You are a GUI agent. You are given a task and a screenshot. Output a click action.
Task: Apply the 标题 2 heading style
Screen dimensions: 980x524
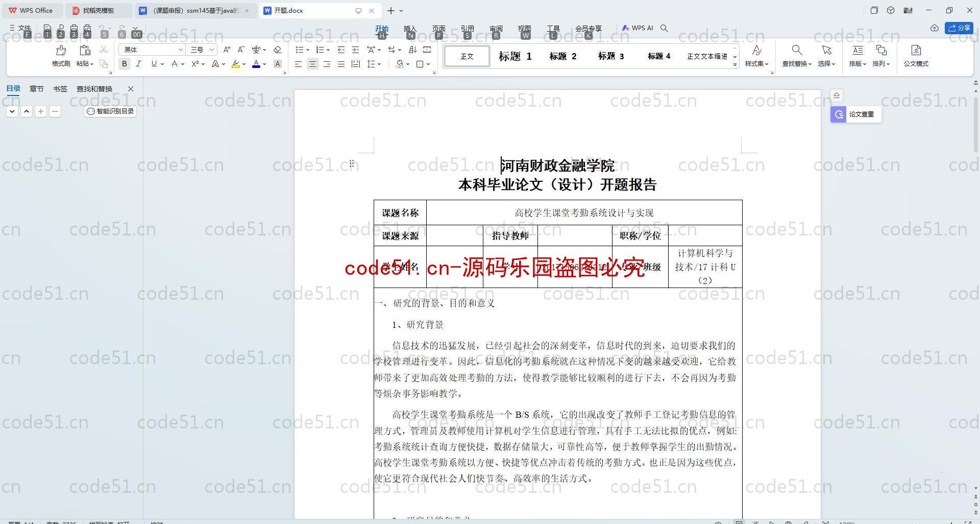point(562,56)
